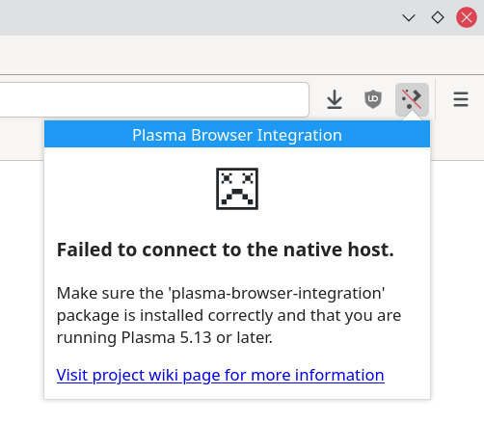
Task: Click the 'Failed to connect to the native host.' heading
Action: (226, 250)
